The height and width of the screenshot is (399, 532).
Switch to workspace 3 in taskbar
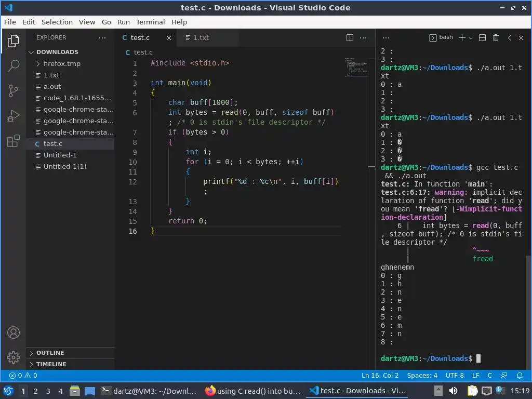48,391
